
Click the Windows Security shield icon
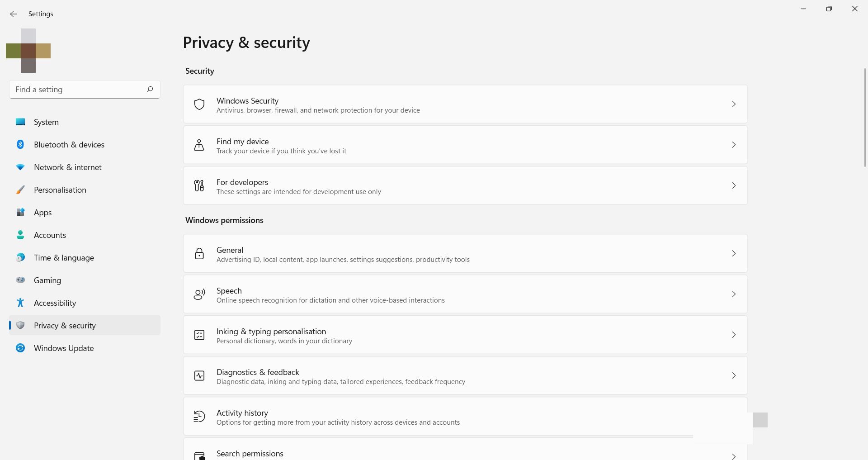199,104
